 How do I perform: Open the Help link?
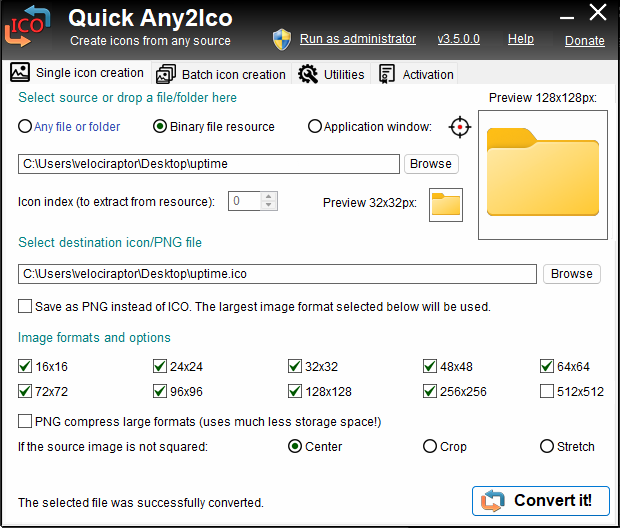click(521, 39)
